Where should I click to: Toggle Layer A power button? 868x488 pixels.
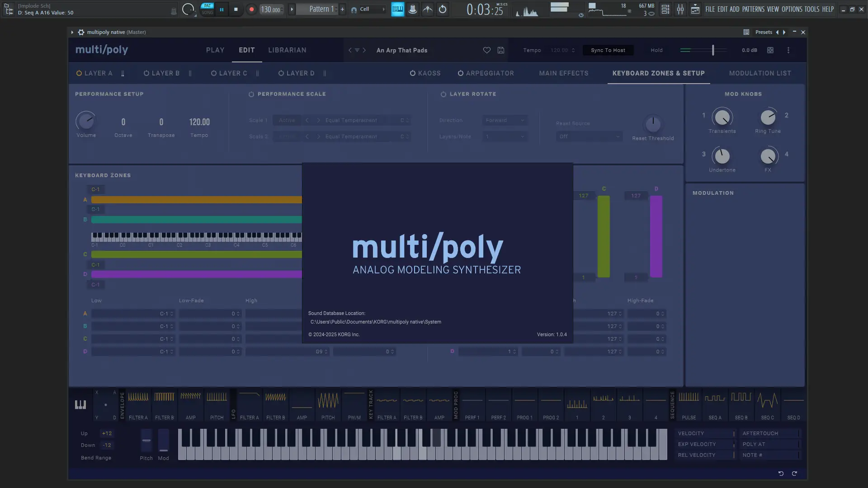[79, 73]
